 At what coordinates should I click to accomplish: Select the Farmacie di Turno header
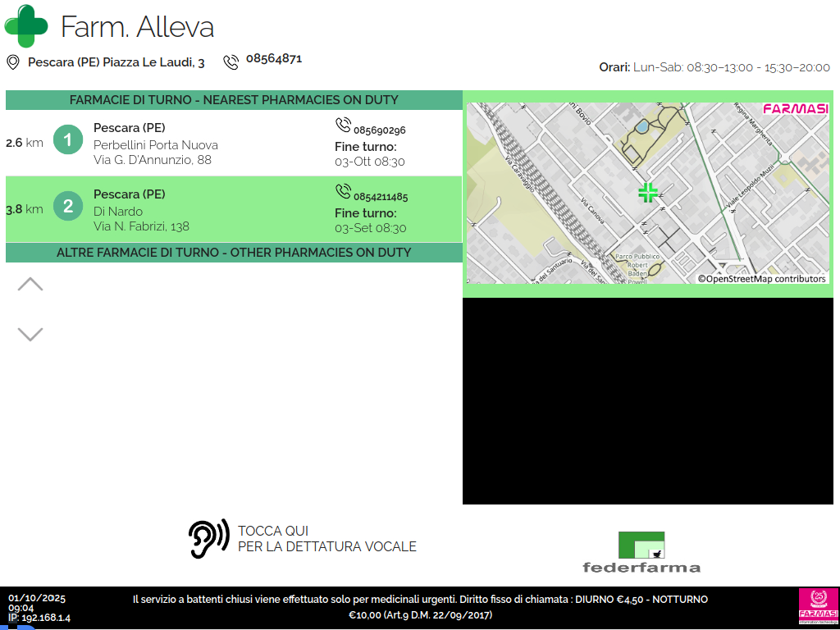click(234, 100)
